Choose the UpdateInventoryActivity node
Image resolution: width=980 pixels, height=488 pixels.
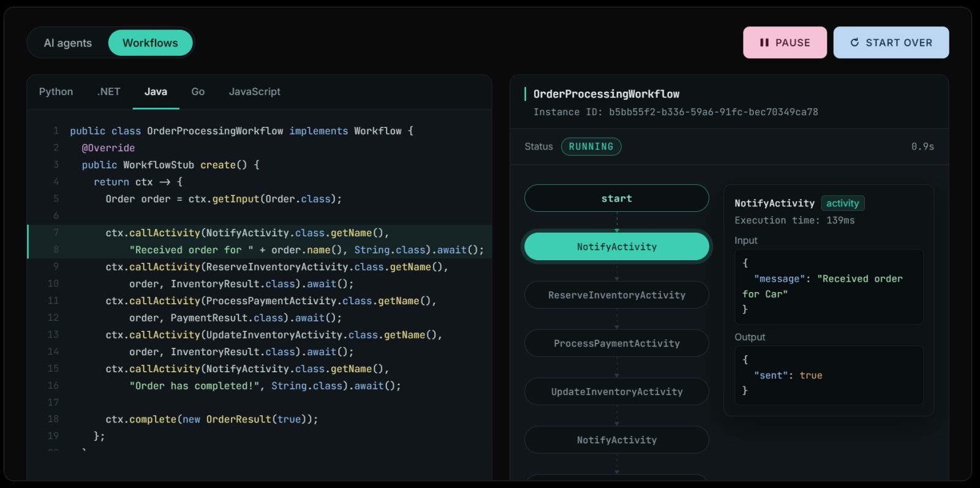pyautogui.click(x=617, y=392)
